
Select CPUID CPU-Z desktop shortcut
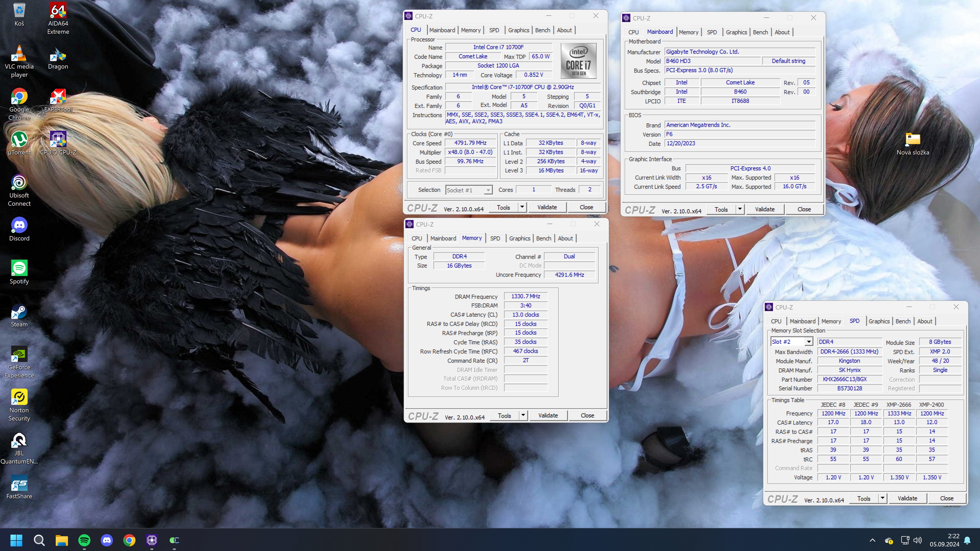[58, 143]
